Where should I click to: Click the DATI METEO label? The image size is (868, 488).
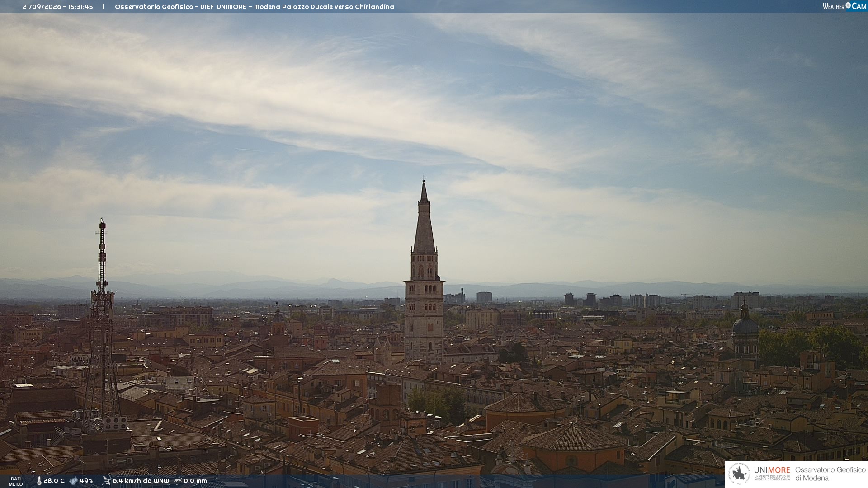(16, 482)
